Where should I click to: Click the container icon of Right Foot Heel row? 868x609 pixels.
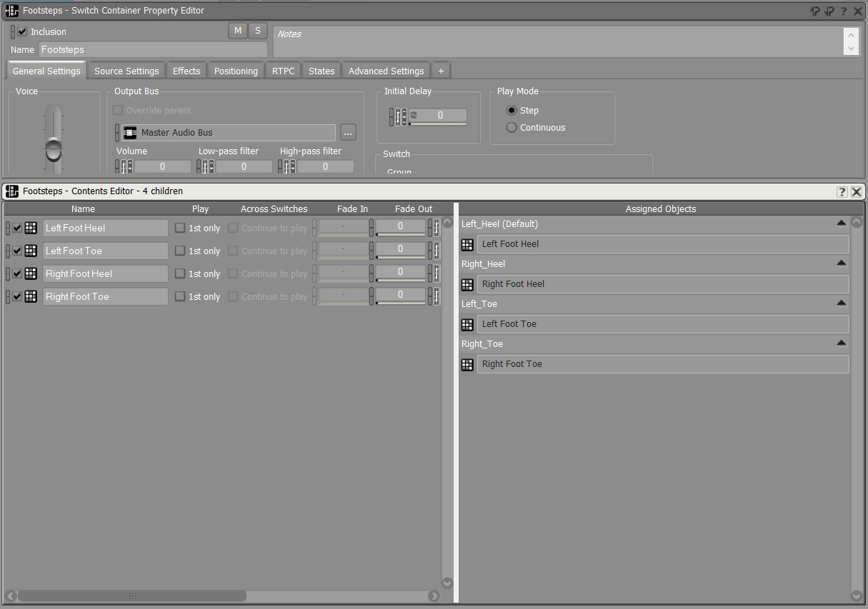[31, 273]
